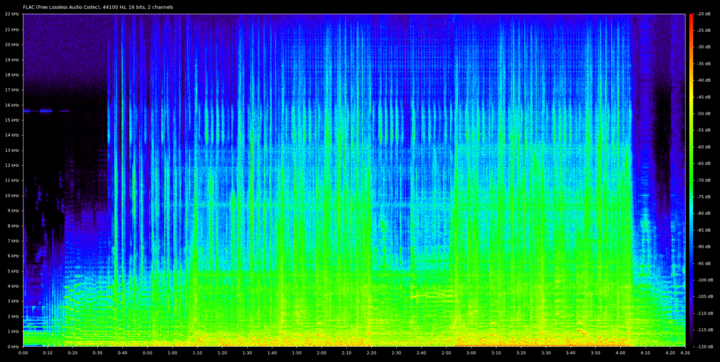This screenshot has height=362, width=720.
Task: Click the 14 kHz frequency label
Action: click(x=11, y=135)
